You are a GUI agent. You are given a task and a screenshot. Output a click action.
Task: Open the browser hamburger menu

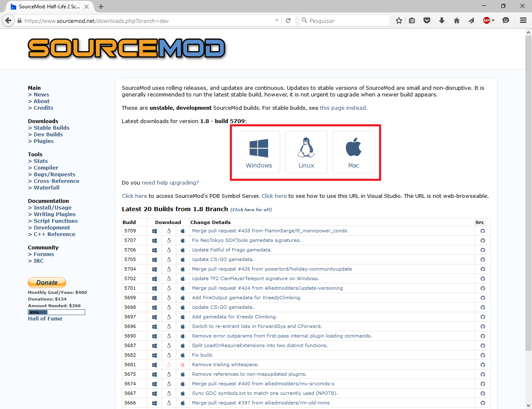(523, 20)
